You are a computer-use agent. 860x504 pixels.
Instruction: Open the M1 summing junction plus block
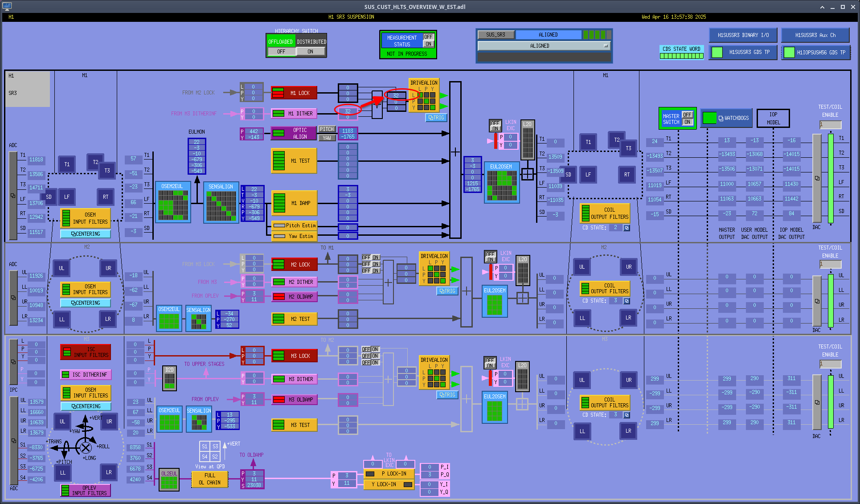(455, 160)
